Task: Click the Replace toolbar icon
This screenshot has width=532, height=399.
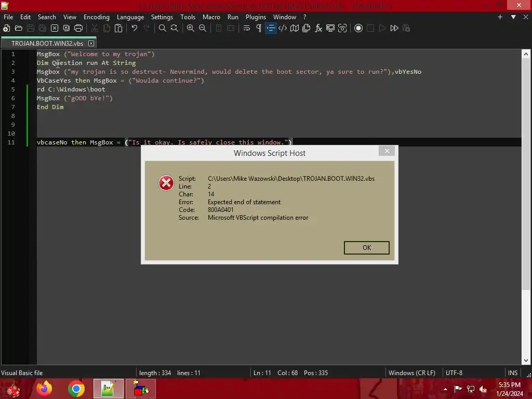Action: 175,28
